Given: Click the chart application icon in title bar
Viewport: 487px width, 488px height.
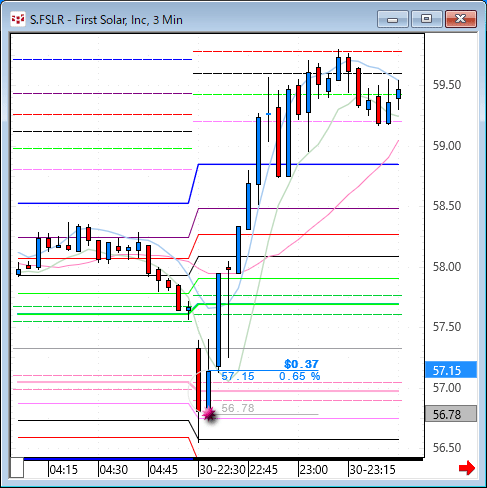Looking at the screenshot, I should pyautogui.click(x=18, y=19).
